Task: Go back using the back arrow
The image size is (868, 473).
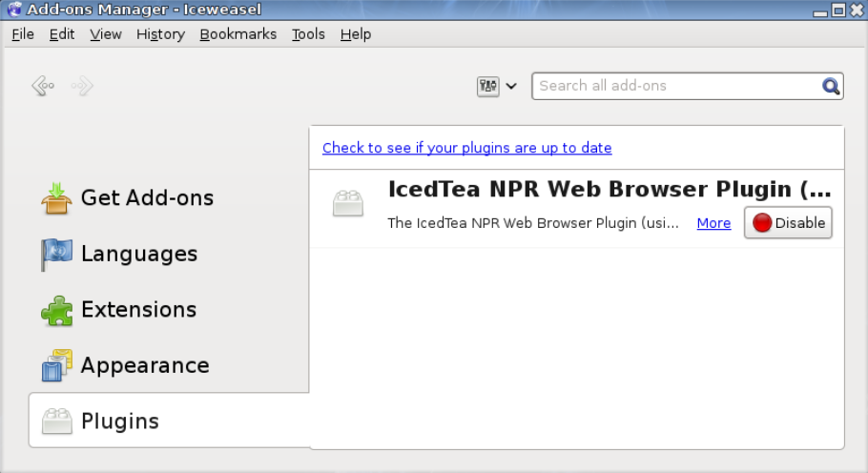Action: click(43, 87)
